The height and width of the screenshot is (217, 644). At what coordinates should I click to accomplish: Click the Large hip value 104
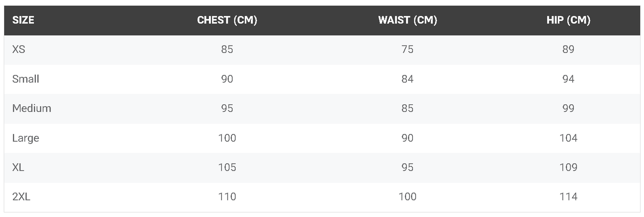tap(568, 138)
